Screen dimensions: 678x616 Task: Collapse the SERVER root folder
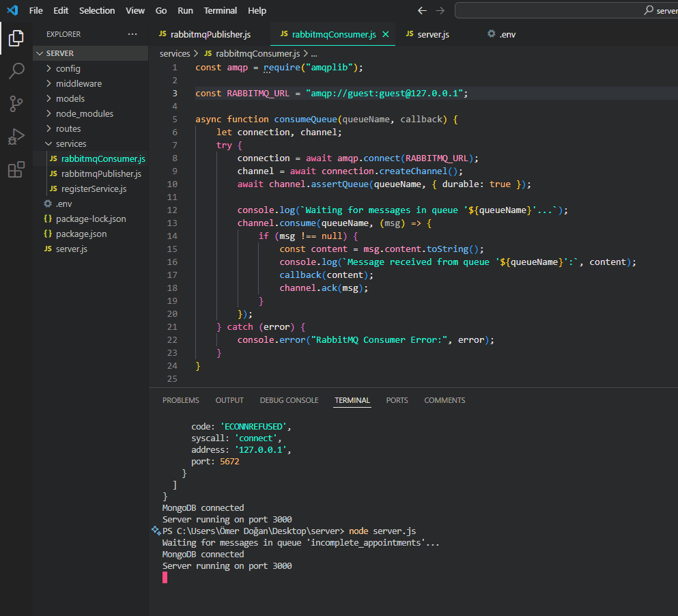click(x=60, y=53)
